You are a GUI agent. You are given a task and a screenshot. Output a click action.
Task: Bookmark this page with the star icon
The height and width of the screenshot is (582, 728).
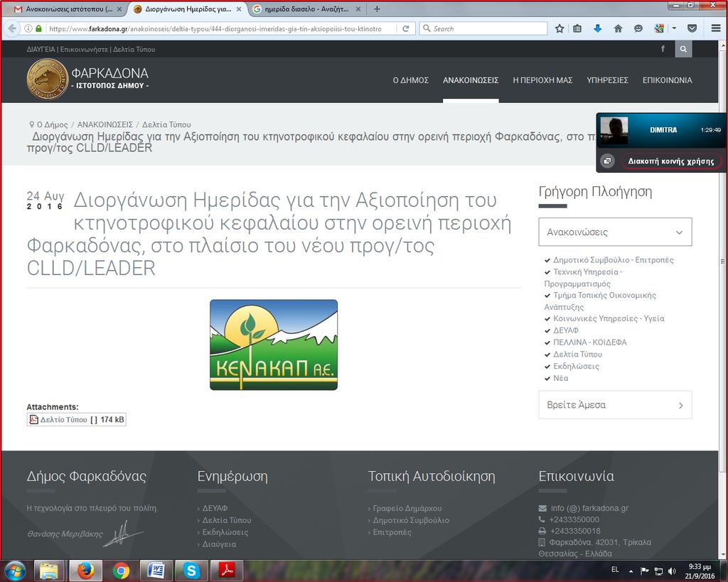(560, 28)
